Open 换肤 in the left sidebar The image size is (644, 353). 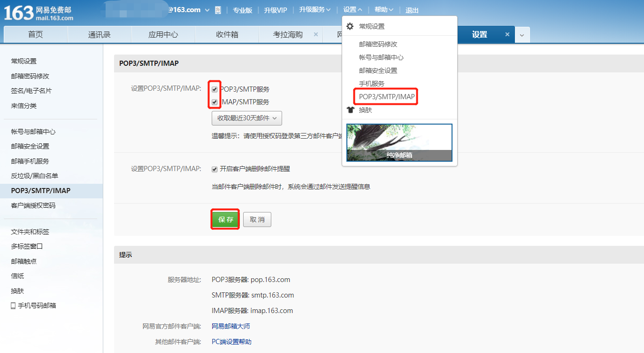coord(17,291)
